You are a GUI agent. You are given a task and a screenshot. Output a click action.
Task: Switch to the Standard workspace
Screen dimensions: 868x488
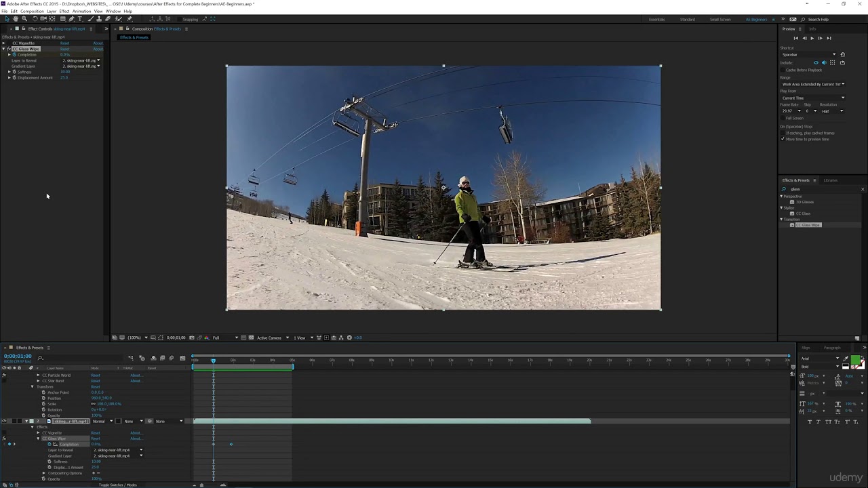click(688, 19)
